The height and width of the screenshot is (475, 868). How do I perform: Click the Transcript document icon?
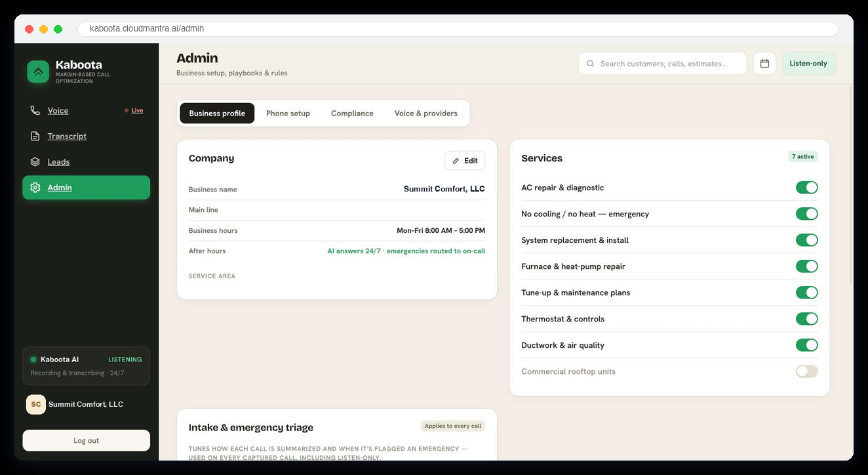pos(35,136)
